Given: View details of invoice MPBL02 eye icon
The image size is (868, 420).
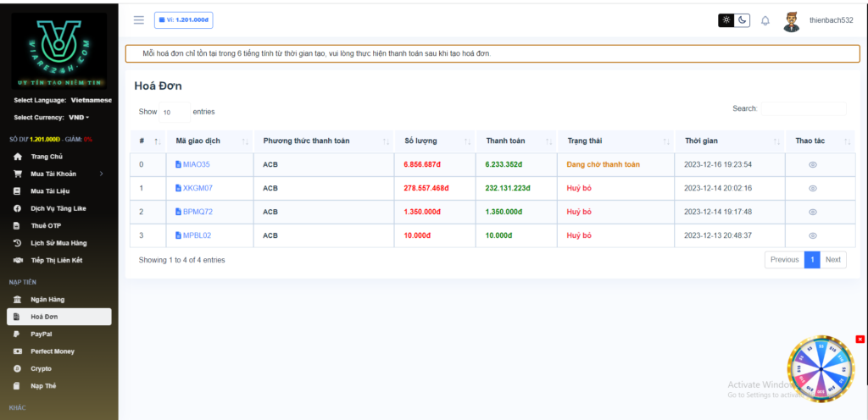Looking at the screenshot, I should (x=812, y=235).
